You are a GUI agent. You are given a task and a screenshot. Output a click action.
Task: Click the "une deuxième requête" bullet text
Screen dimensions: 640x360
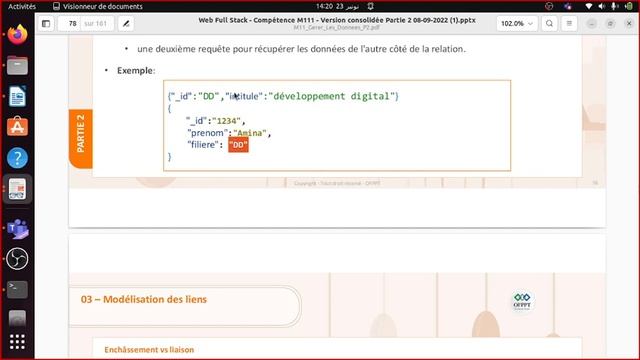[x=301, y=49]
